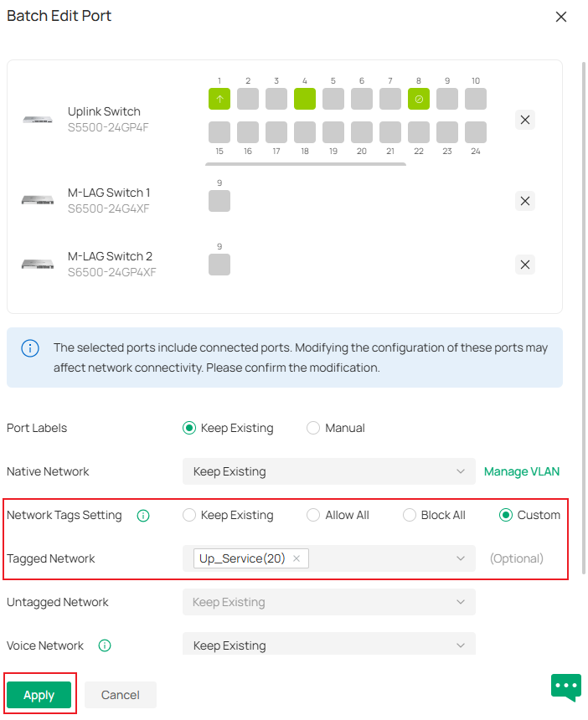Switch Port Labels to Manual

coord(312,428)
